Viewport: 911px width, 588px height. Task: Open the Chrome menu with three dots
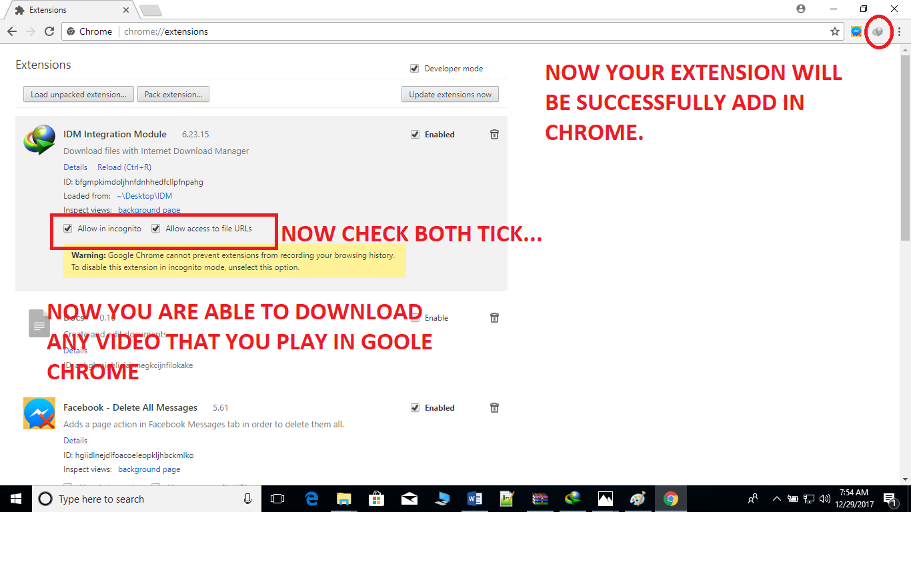pyautogui.click(x=898, y=31)
